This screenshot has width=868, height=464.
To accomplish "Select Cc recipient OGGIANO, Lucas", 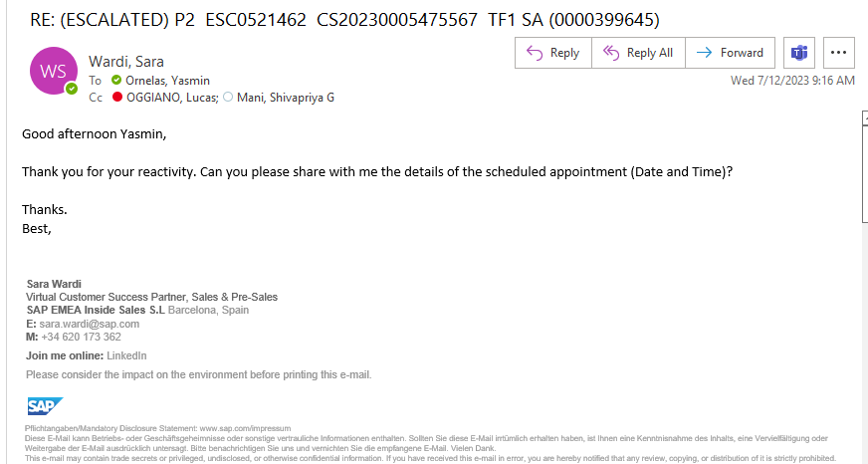I will [172, 98].
